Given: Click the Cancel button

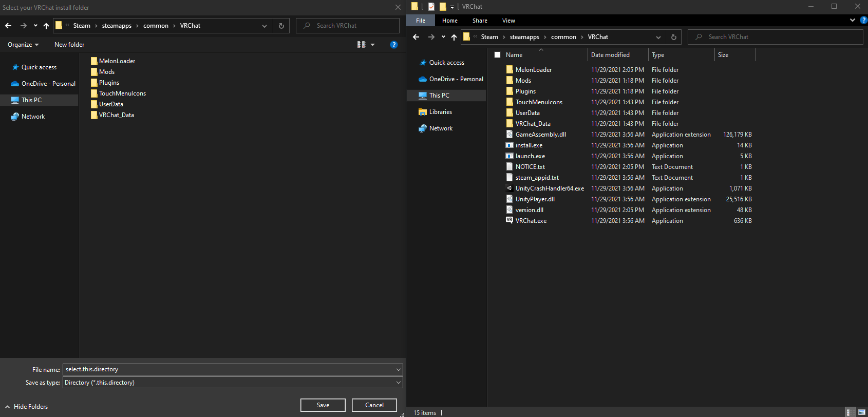Looking at the screenshot, I should tap(374, 405).
